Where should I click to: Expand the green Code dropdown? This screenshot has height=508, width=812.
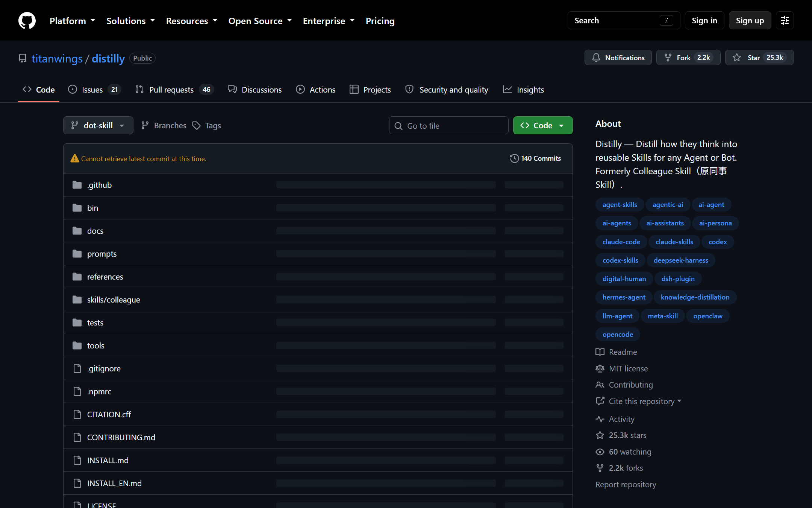[x=543, y=125]
